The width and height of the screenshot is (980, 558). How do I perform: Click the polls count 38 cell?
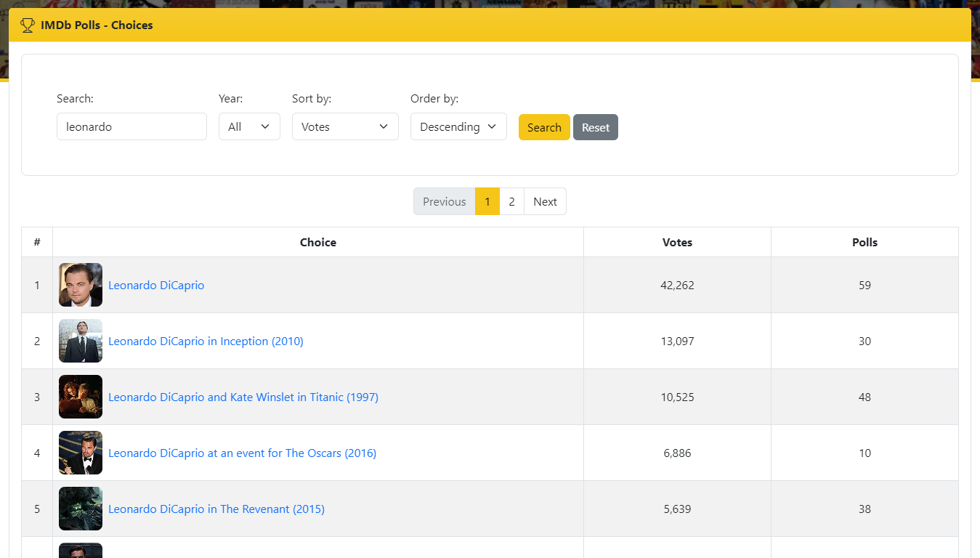pos(864,509)
